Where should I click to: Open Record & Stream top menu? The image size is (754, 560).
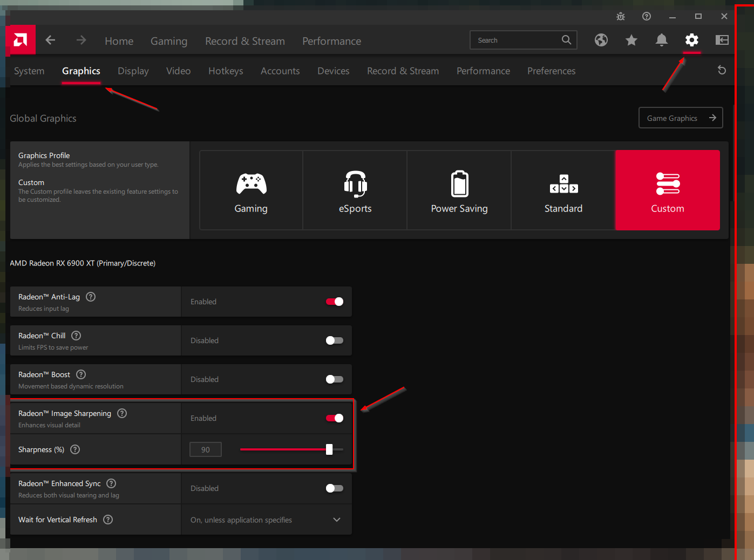(245, 41)
